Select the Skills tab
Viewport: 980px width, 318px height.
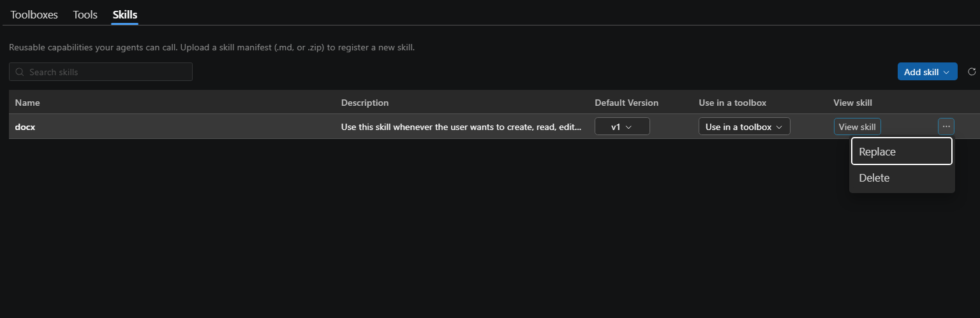(x=125, y=14)
